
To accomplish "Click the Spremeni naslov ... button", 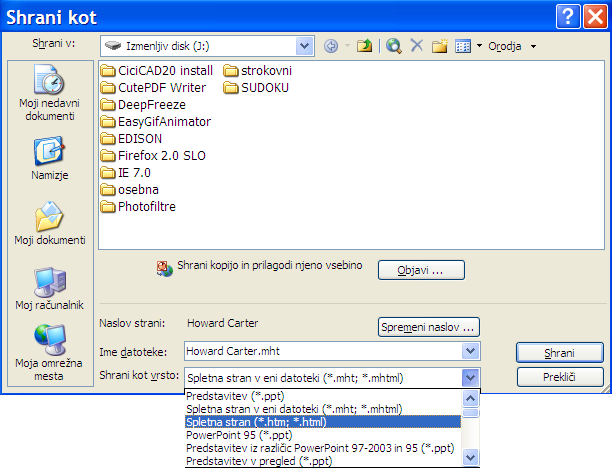I will coord(429,327).
